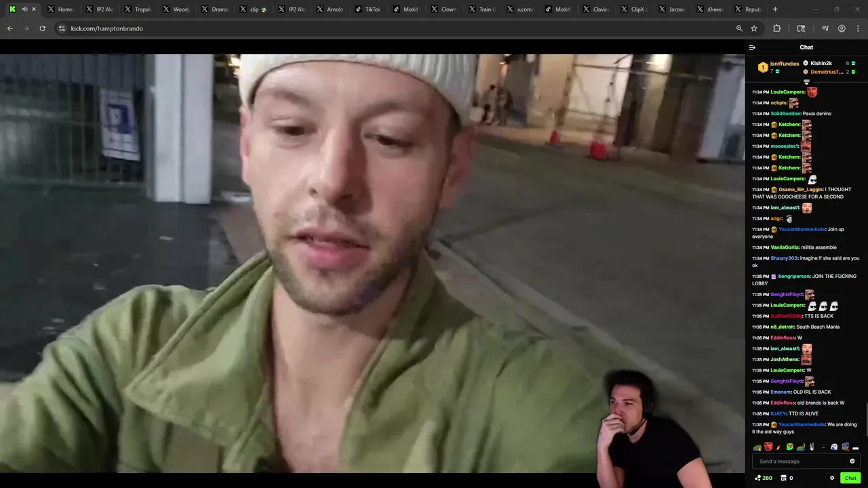Click SolidGeddoe username in chat

coord(785,114)
